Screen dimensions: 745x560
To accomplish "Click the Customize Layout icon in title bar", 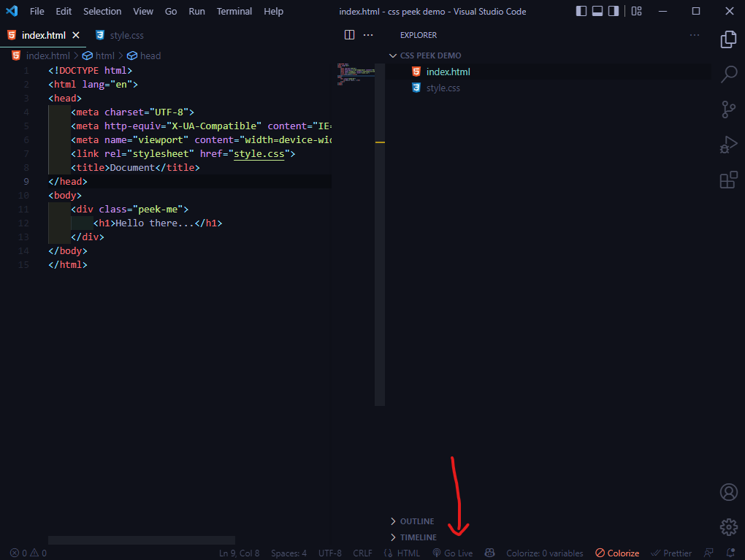I will (x=637, y=12).
